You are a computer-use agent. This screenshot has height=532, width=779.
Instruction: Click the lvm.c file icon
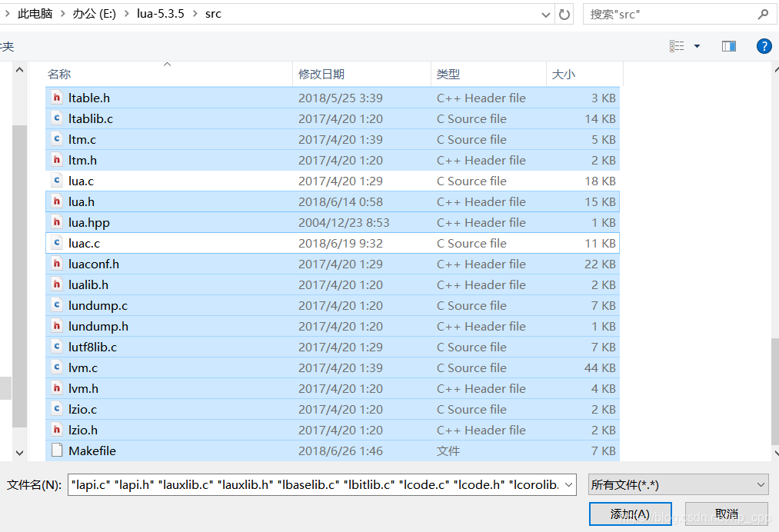click(x=57, y=368)
